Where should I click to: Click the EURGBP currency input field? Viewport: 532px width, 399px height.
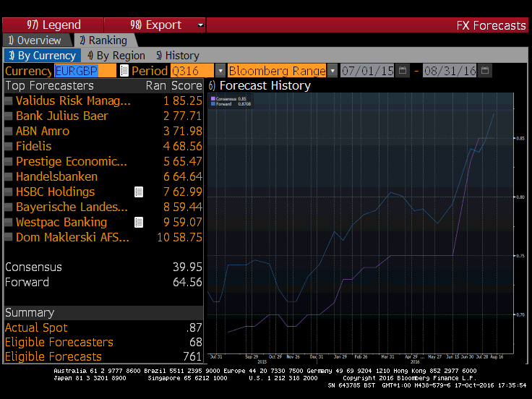coord(85,71)
